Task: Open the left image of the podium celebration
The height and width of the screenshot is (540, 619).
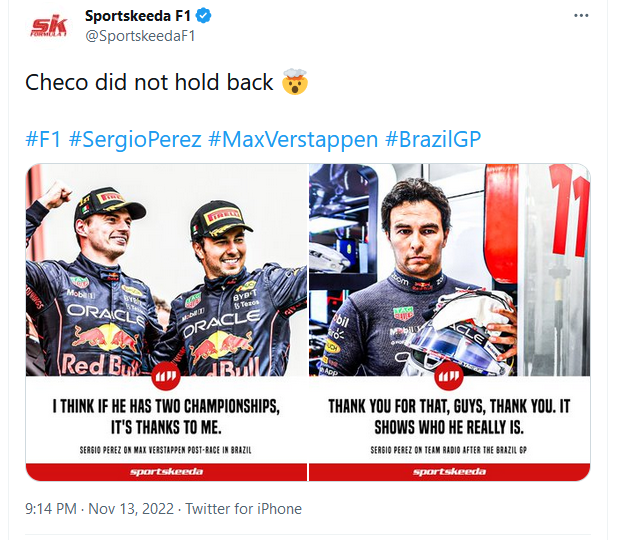Action: (167, 270)
